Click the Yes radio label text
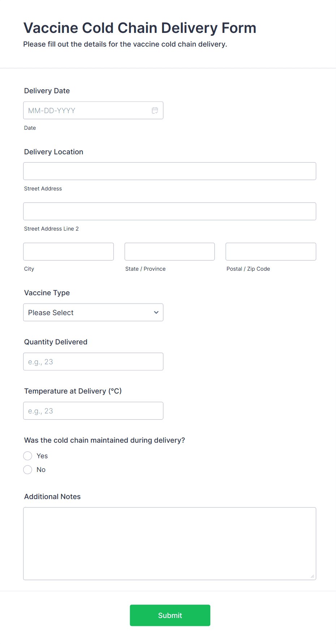This screenshot has width=336, height=644. (42, 456)
